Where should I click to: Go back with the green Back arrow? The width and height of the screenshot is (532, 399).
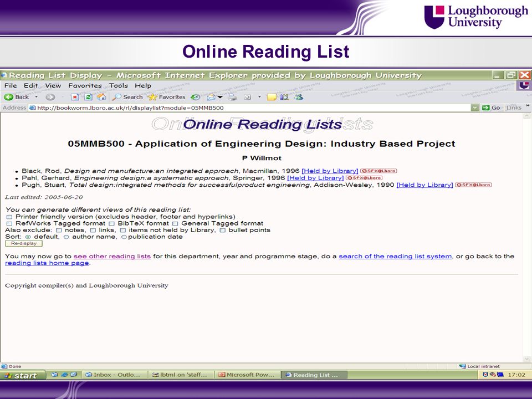point(8,97)
